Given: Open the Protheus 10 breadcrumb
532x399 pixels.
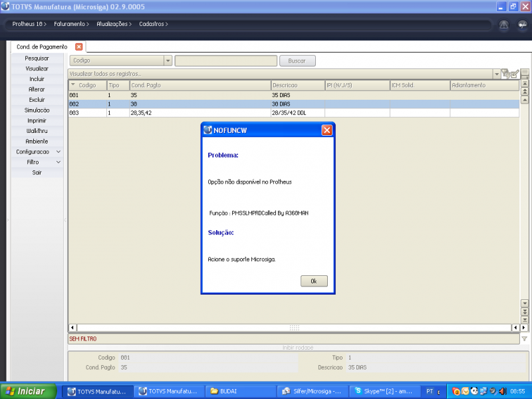Looking at the screenshot, I should pos(29,24).
